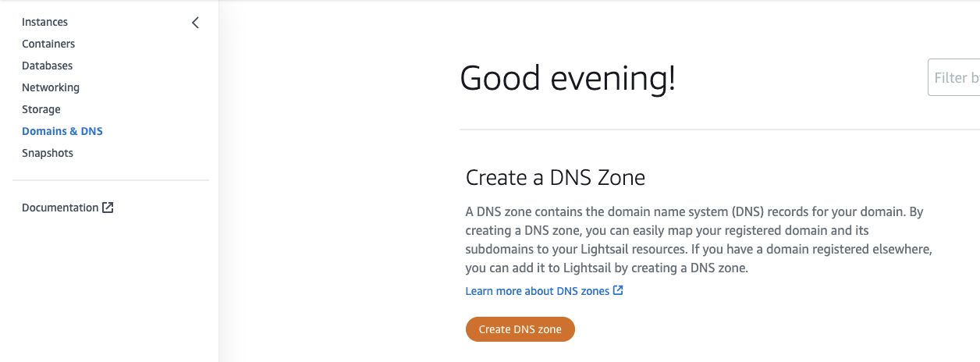This screenshot has height=362, width=980.
Task: Open Snapshots in the sidebar
Action: [48, 153]
